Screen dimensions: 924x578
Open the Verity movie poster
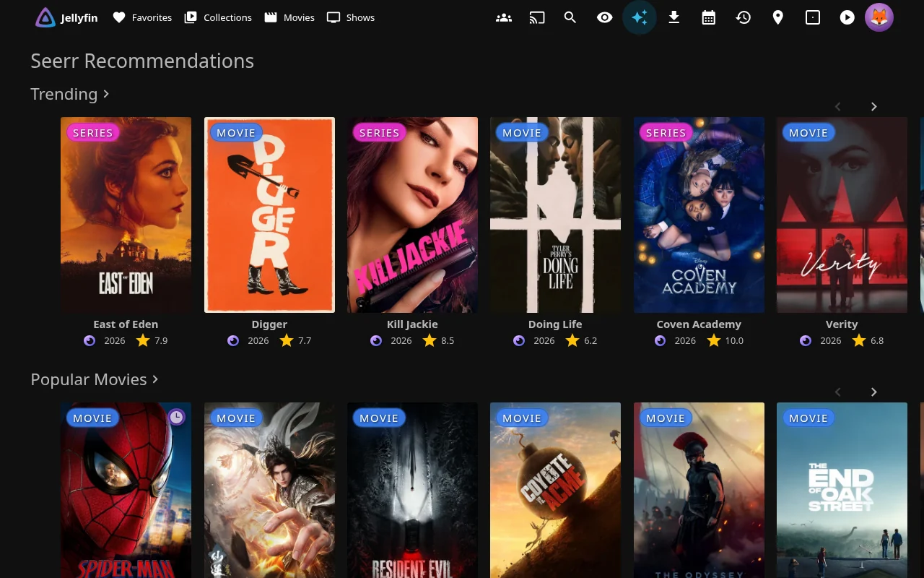click(842, 215)
